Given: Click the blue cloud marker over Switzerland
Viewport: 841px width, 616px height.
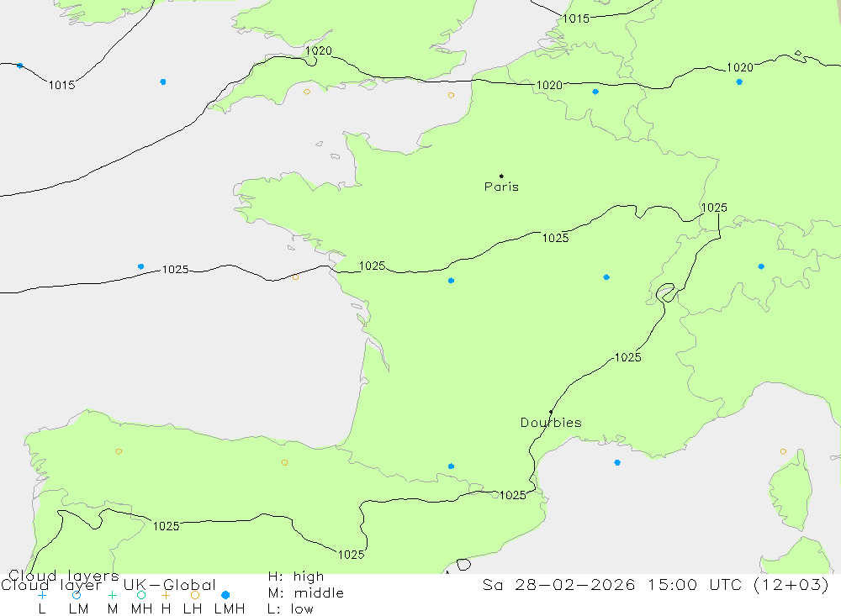Looking at the screenshot, I should click(x=761, y=266).
